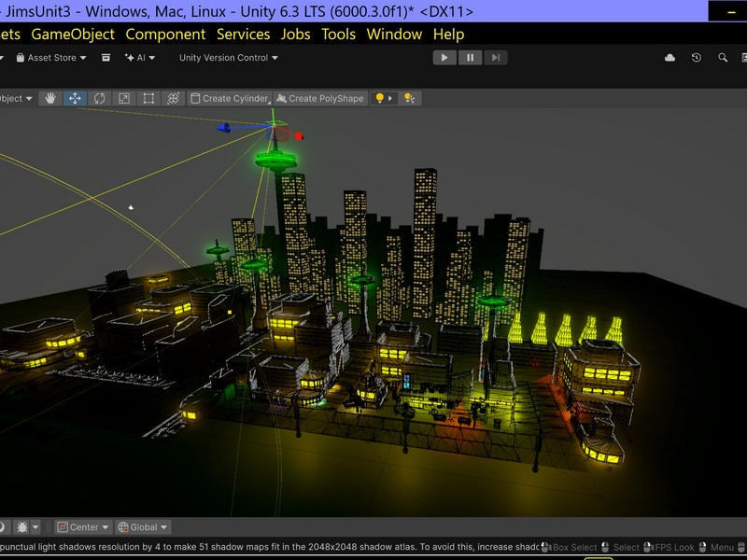
Task: Expand the Unity Version Control dropdown
Action: [228, 58]
